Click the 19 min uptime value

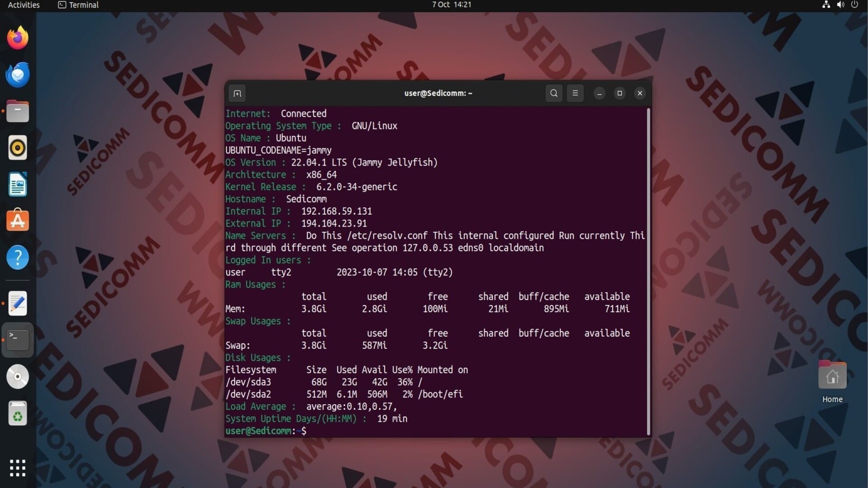coord(392,419)
